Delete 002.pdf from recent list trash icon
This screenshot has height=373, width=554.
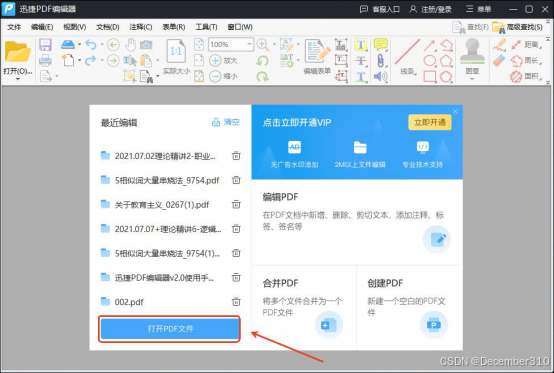(x=236, y=302)
